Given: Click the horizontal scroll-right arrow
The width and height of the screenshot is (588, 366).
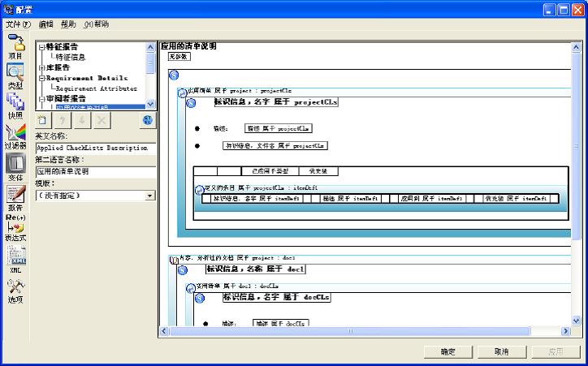Looking at the screenshot, I should (x=566, y=331).
